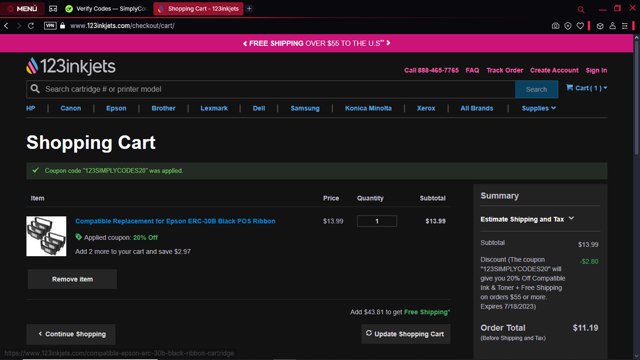Click the 123inkjets logo
The height and width of the screenshot is (360, 640).
71,66
